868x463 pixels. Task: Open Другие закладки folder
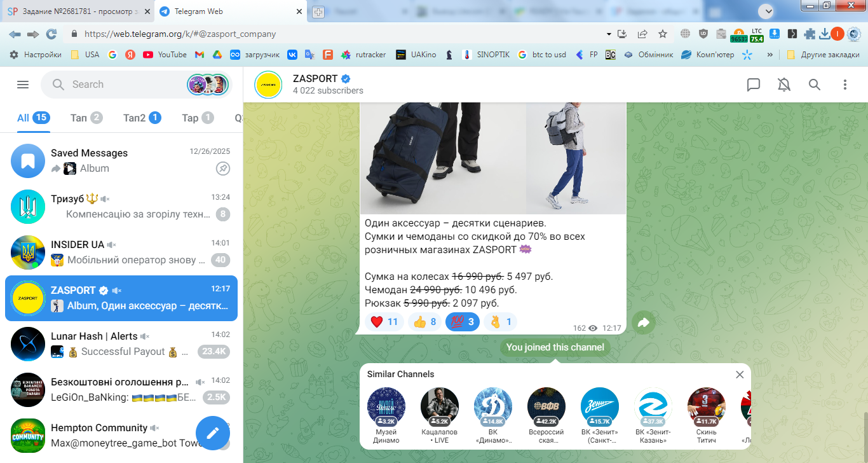(x=823, y=55)
